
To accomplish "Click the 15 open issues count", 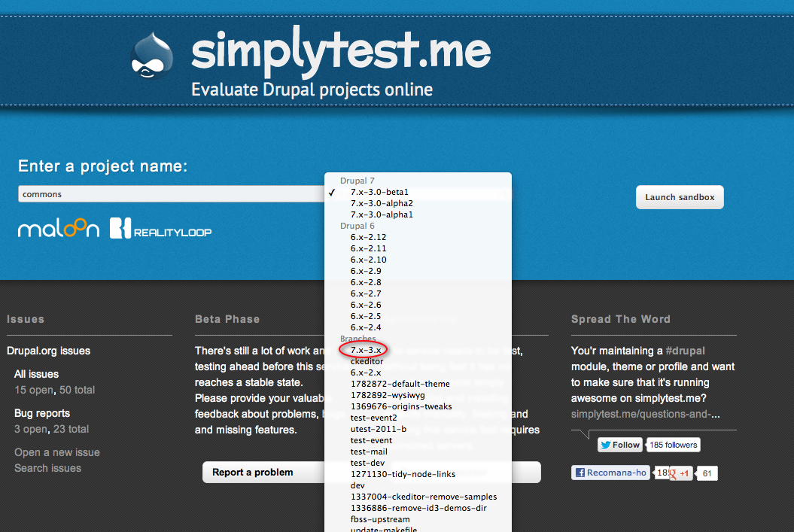I will coord(33,390).
